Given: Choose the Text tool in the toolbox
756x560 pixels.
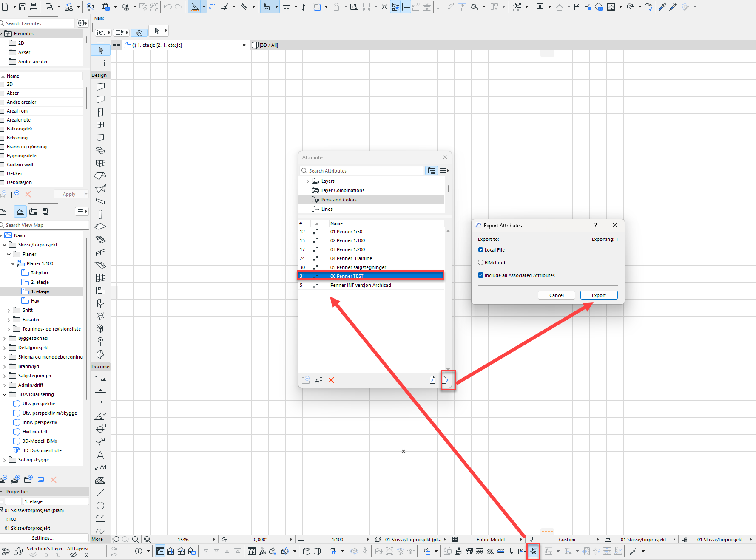Looking at the screenshot, I should click(100, 455).
